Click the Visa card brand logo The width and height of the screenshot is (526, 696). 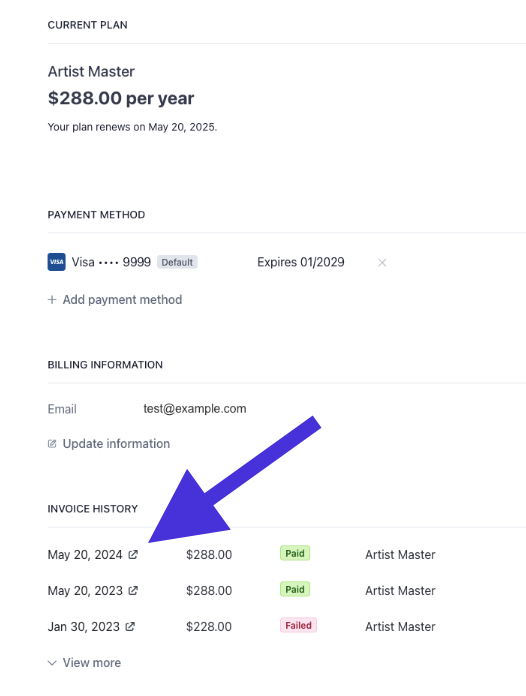(x=56, y=262)
